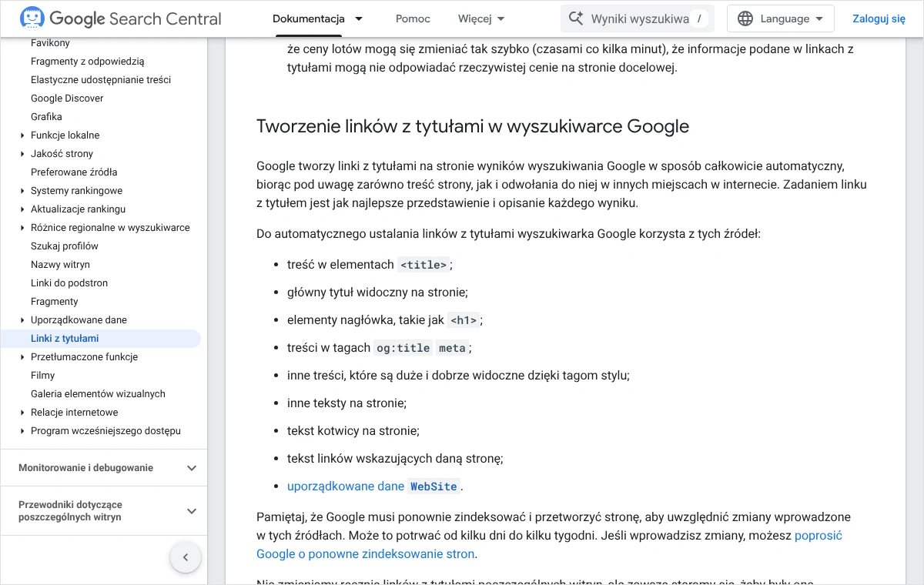Open Google Discover sidebar item
The width and height of the screenshot is (924, 585).
click(67, 99)
